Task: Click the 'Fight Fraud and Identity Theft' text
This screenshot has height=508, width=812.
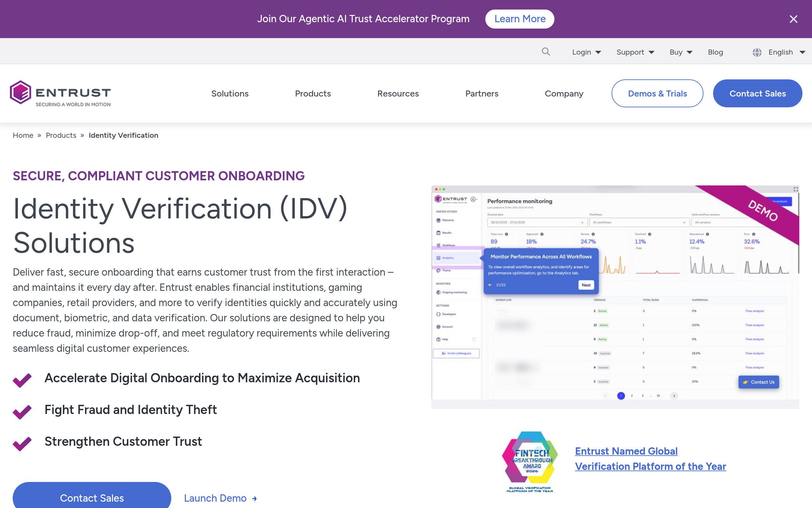Action: click(x=131, y=410)
